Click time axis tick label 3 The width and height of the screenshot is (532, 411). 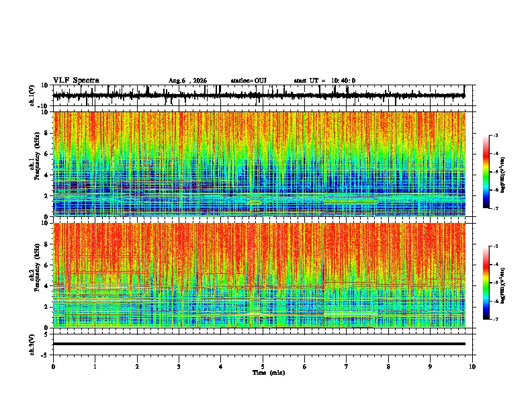(179, 367)
